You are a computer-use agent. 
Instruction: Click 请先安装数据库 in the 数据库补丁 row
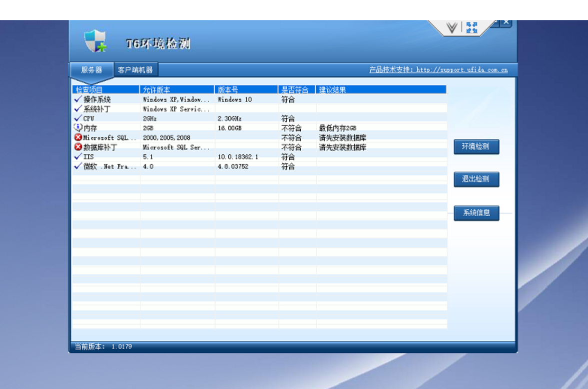(342, 147)
